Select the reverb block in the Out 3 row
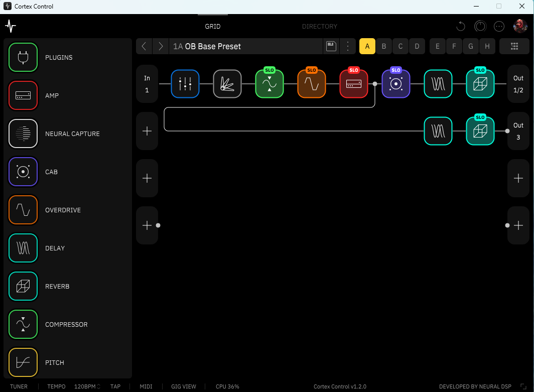 tap(480, 131)
